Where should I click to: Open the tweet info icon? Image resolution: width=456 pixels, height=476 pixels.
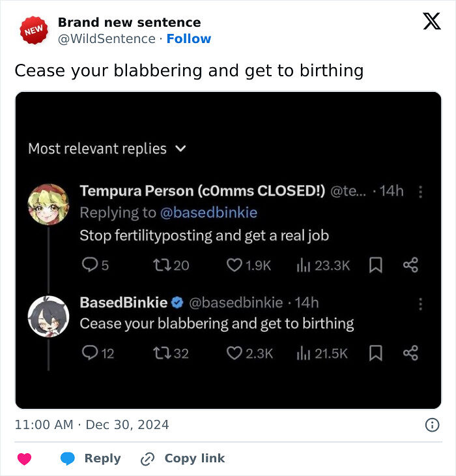[x=432, y=425]
